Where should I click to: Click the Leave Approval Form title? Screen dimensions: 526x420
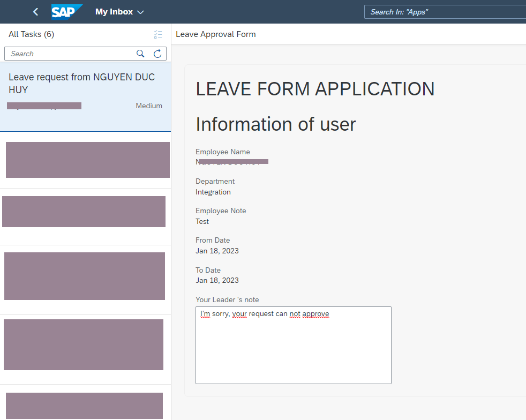[216, 34]
